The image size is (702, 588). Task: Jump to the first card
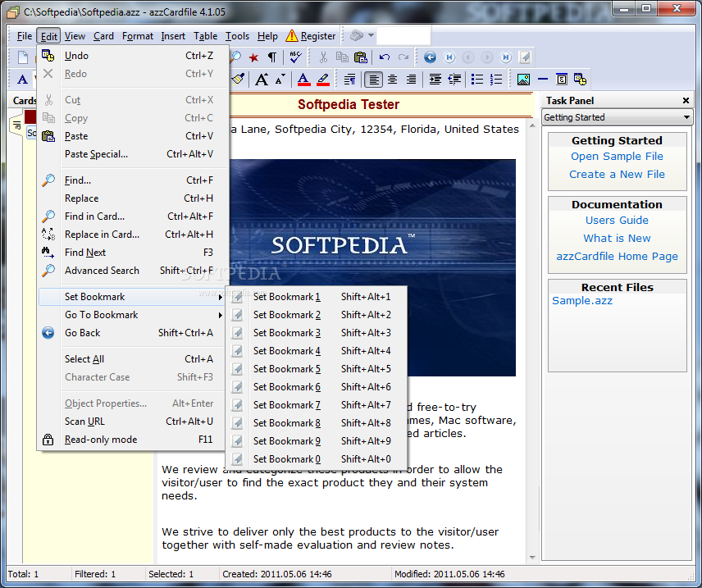[x=449, y=57]
